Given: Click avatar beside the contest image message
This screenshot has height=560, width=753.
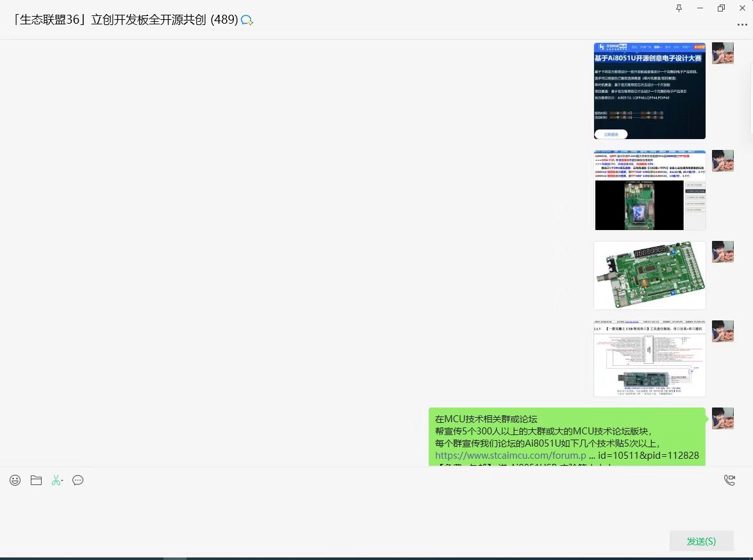Looking at the screenshot, I should [x=723, y=53].
